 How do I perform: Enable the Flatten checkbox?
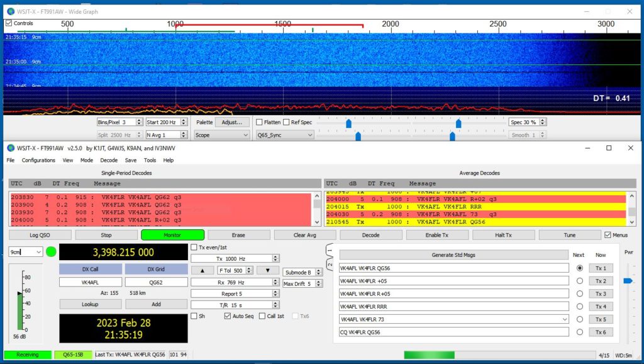point(259,122)
